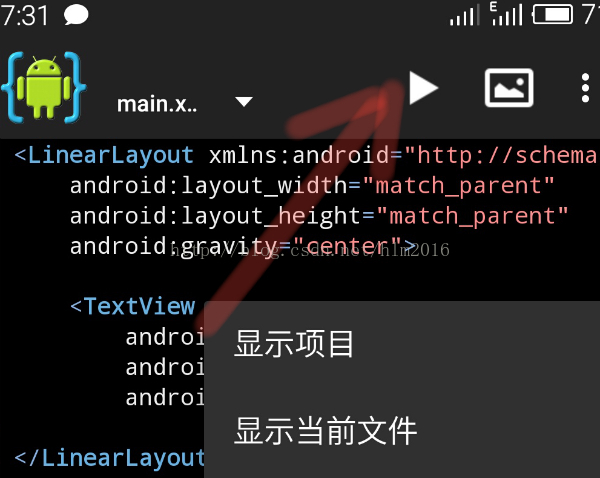Expand the main.x.. file dropdown arrow
This screenshot has height=478, width=600.
244,101
